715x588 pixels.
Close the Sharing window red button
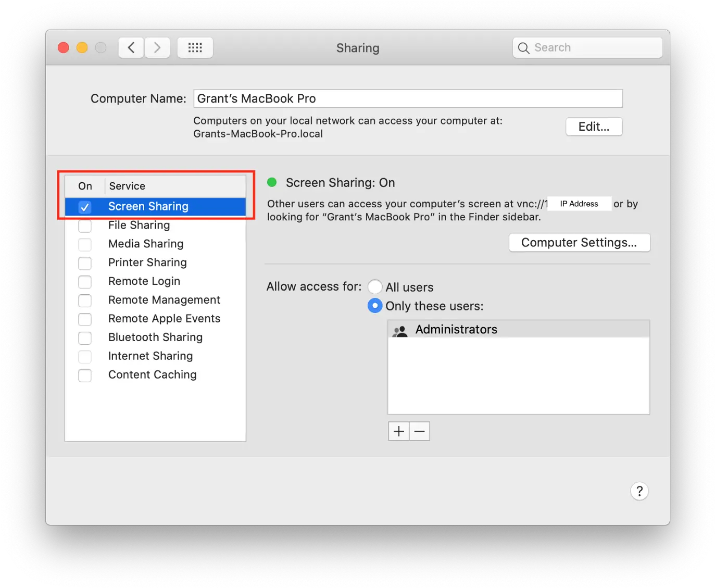tap(64, 48)
